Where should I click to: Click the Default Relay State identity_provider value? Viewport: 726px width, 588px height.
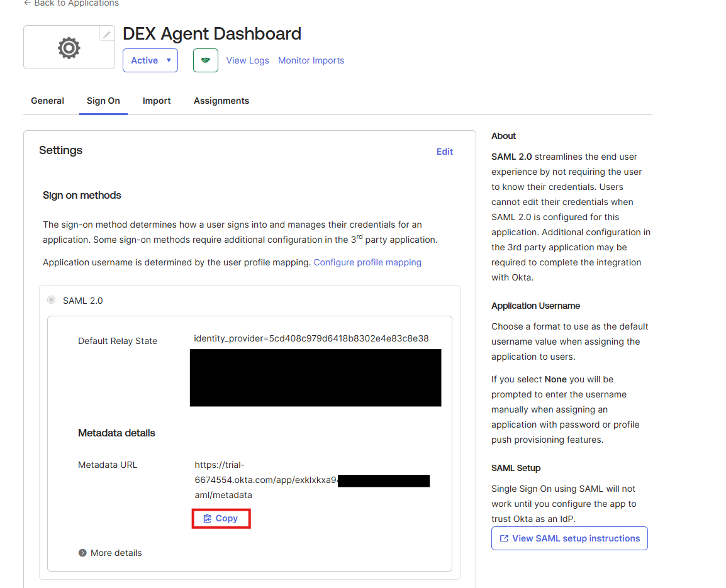pyautogui.click(x=311, y=338)
